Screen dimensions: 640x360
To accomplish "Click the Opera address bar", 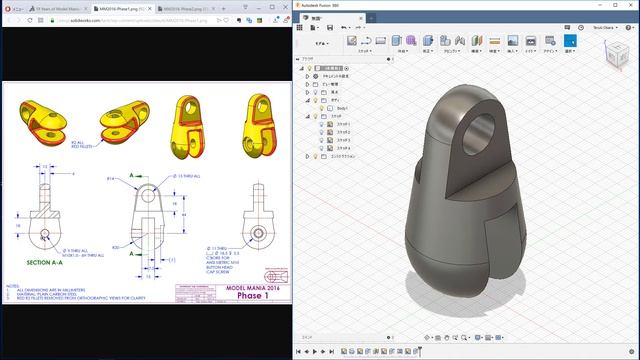I will click(x=135, y=20).
